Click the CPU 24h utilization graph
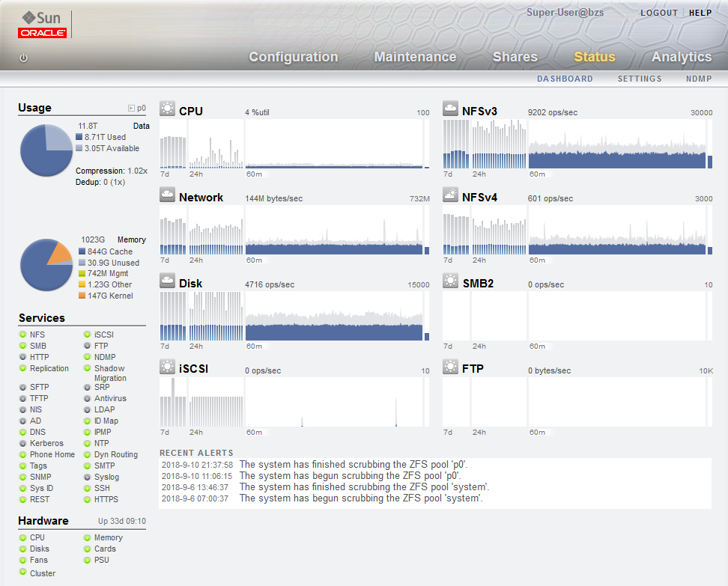 tap(216, 144)
